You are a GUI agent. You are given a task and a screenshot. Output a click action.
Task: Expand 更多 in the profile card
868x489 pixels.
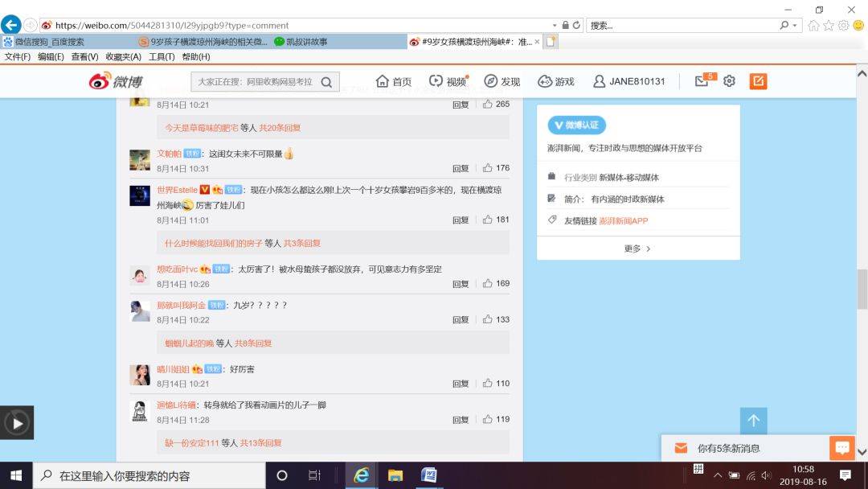[x=637, y=249]
